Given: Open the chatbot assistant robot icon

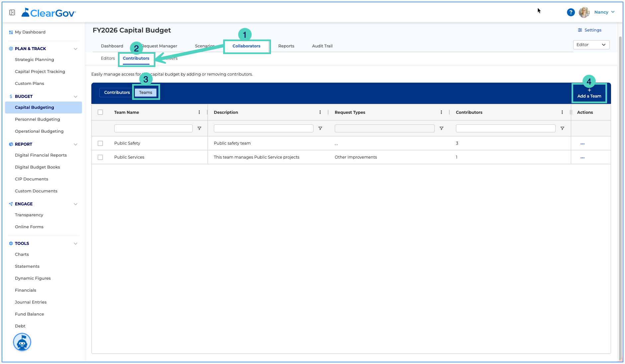Looking at the screenshot, I should click(22, 342).
